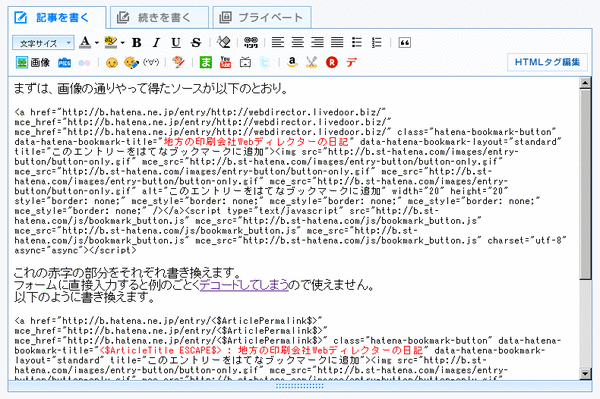Image resolution: width=600 pixels, height=399 pixels.
Task: Click the red <$ArticleTitle ESCAPE$> text
Action: click(x=160, y=350)
